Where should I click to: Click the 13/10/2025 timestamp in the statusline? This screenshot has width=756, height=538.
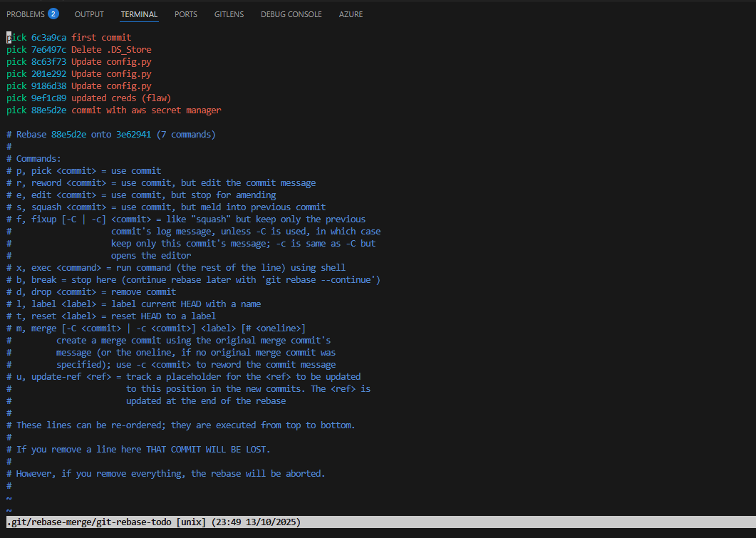[x=271, y=522]
